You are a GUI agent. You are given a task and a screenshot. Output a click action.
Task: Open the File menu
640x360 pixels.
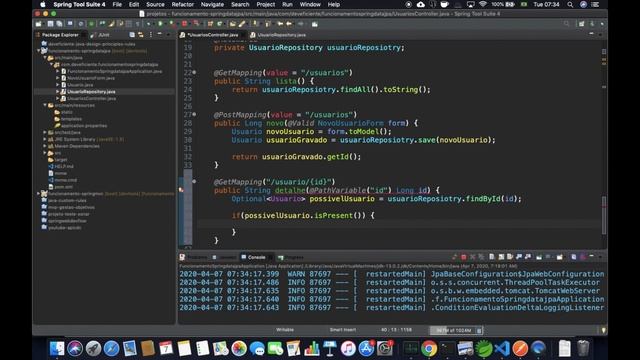(117, 4)
